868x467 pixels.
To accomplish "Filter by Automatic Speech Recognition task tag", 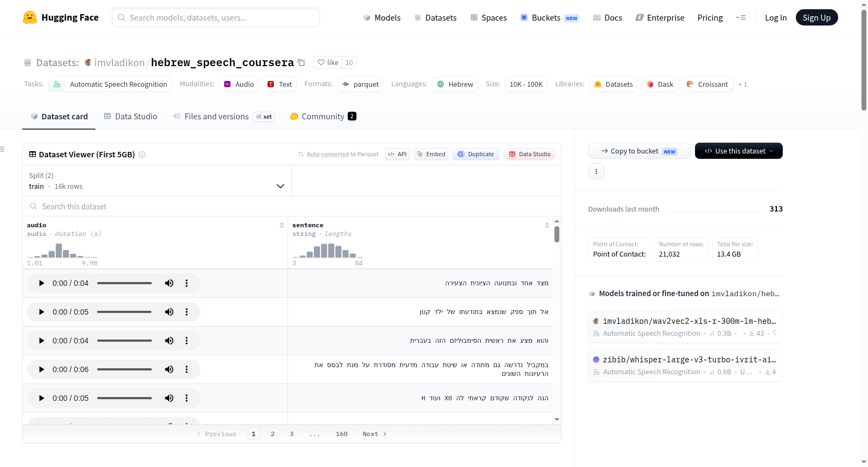I will (x=110, y=84).
